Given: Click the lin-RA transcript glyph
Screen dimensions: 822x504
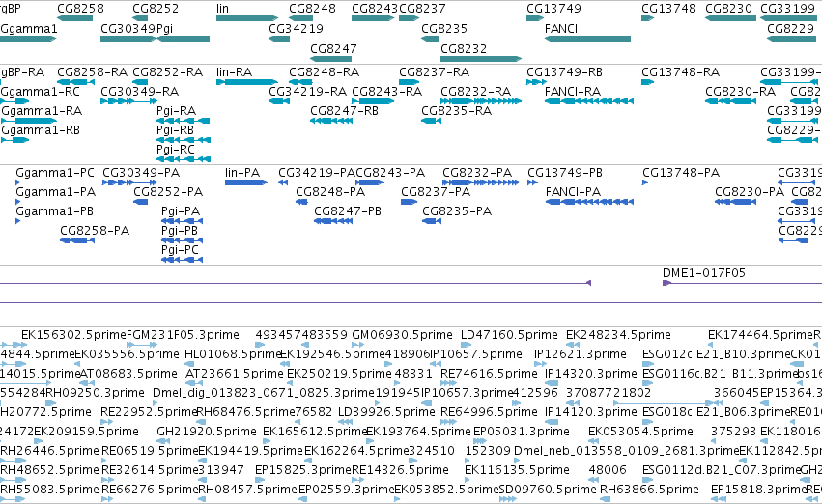Looking at the screenshot, I should click(x=247, y=82).
